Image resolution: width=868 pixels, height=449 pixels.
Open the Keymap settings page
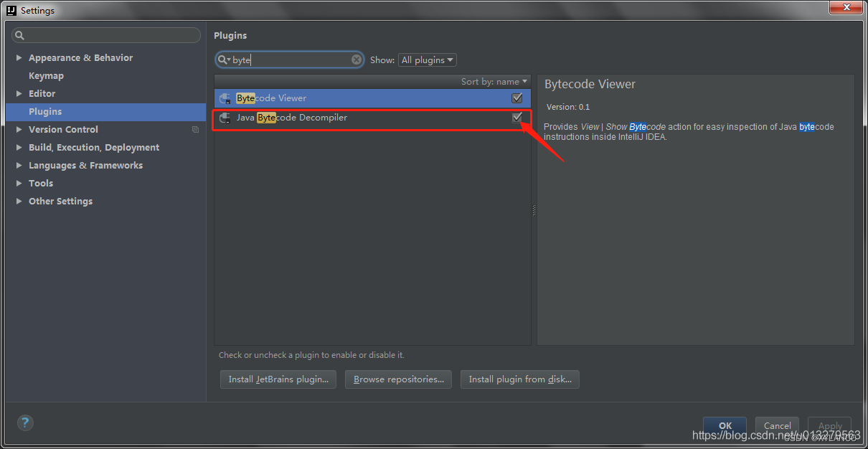[46, 76]
